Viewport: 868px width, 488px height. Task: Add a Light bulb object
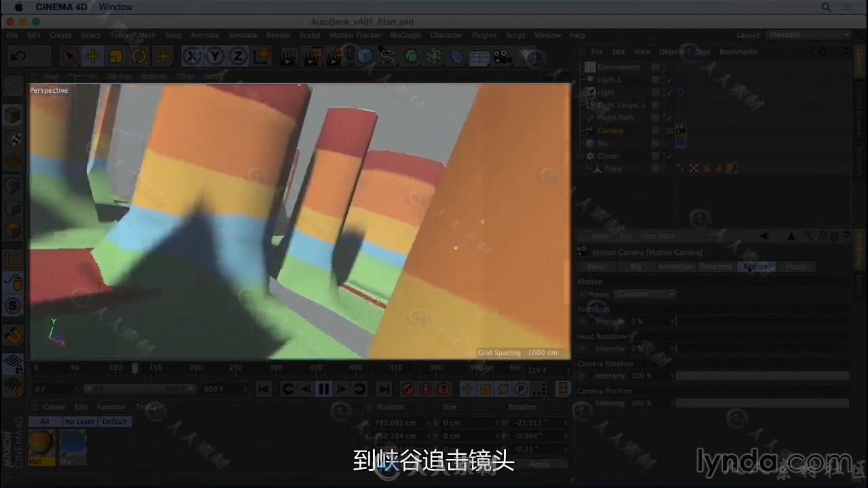pyautogui.click(x=527, y=57)
